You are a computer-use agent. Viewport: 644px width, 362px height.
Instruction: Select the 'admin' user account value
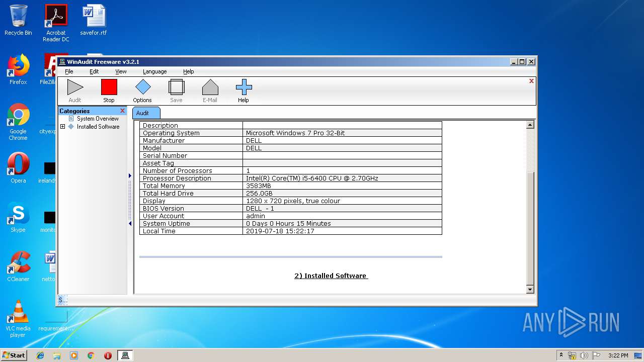[256, 216]
